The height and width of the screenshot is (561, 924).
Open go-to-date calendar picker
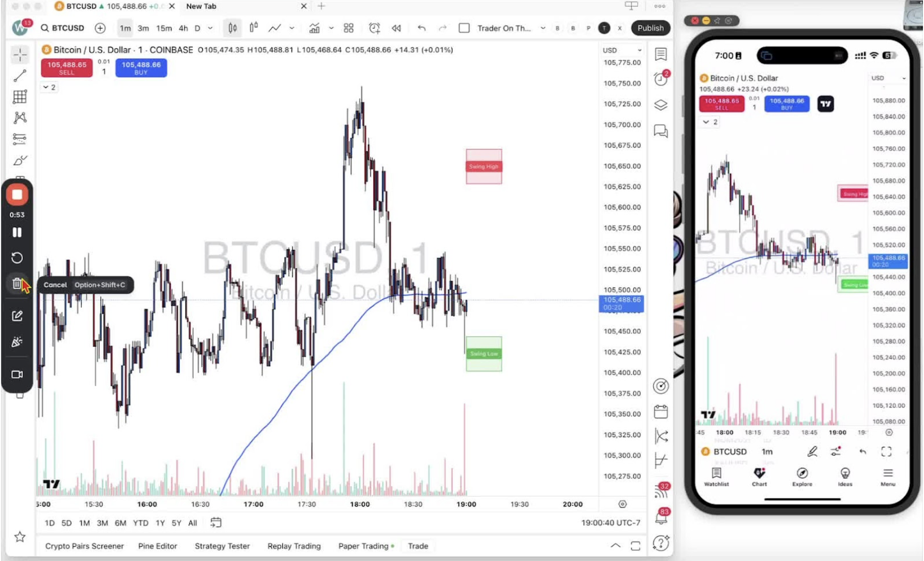(x=216, y=523)
